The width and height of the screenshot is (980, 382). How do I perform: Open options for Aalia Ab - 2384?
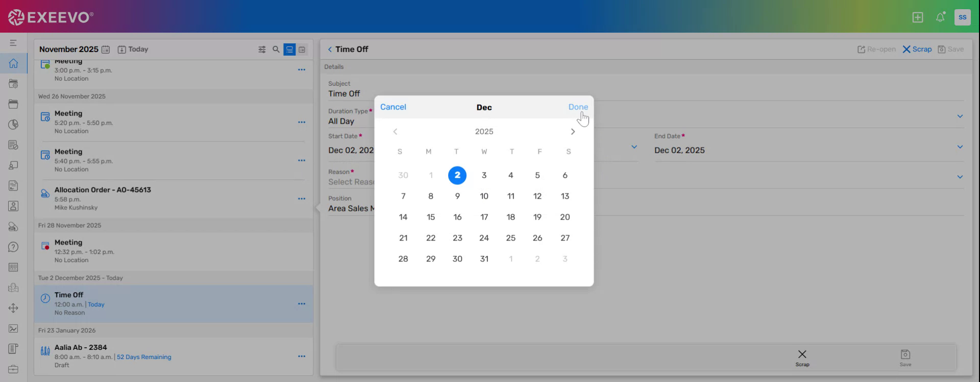302,356
